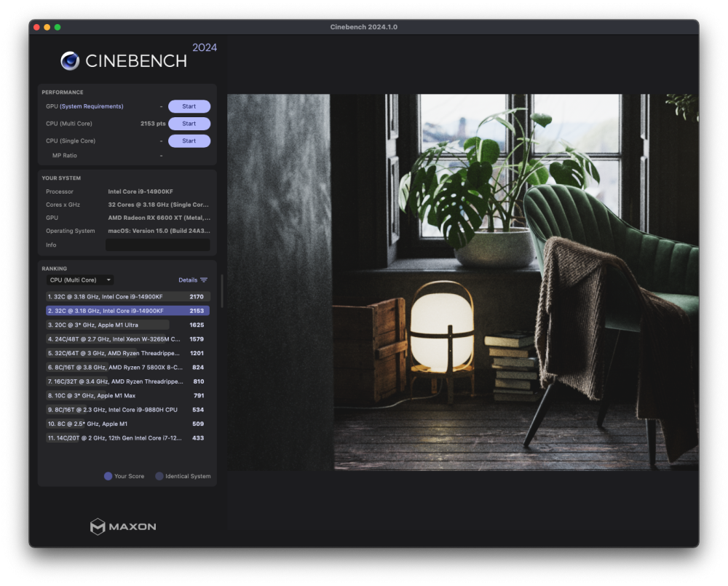Viewport: 728px width, 586px height.
Task: Click the green zoom window button
Action: [58, 28]
